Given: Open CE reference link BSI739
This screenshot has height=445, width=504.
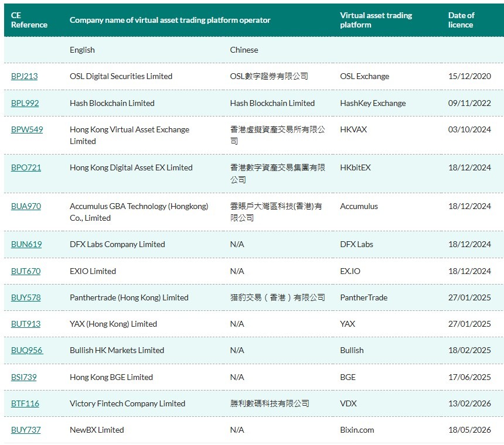Looking at the screenshot, I should 24,377.
